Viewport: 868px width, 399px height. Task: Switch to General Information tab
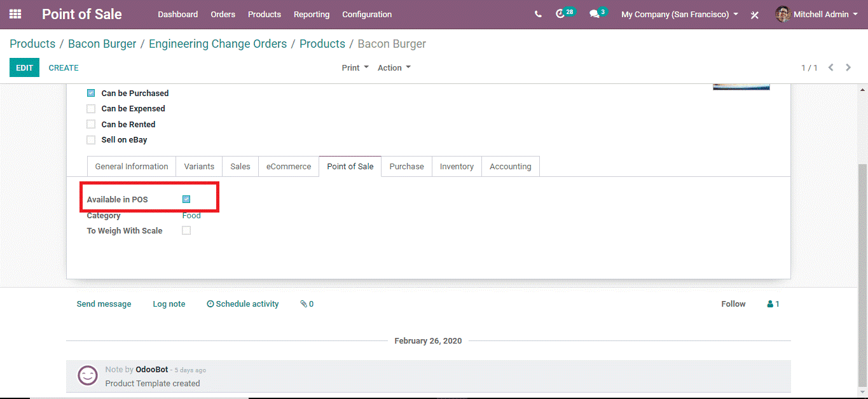click(132, 166)
